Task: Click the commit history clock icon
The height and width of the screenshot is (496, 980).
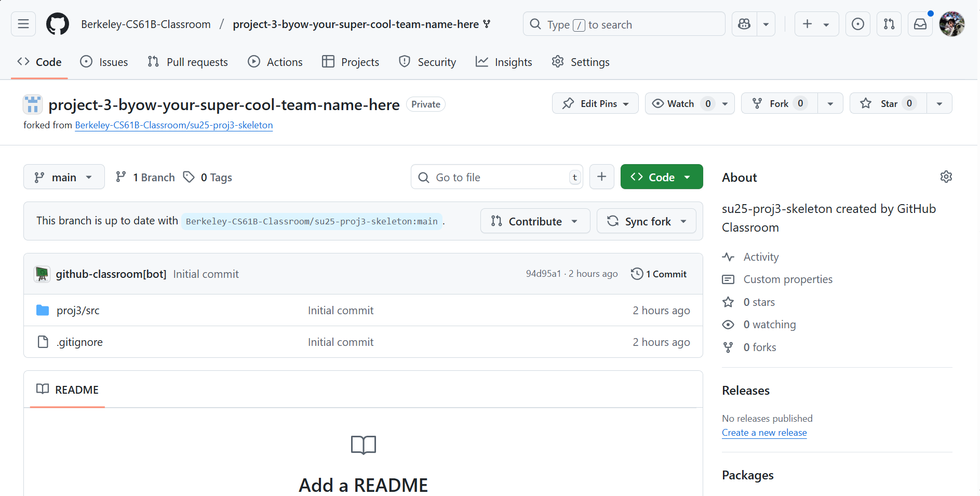Action: (637, 274)
